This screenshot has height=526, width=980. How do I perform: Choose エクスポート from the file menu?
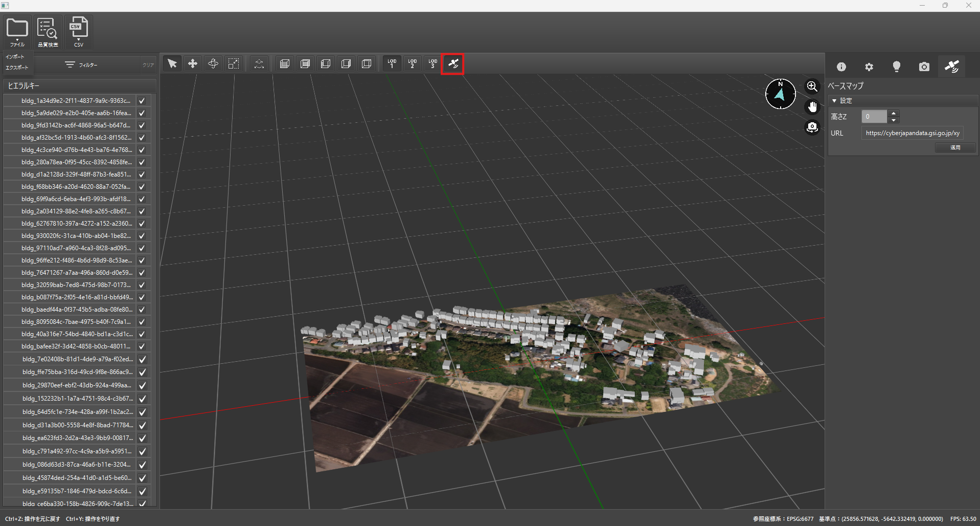coord(17,68)
